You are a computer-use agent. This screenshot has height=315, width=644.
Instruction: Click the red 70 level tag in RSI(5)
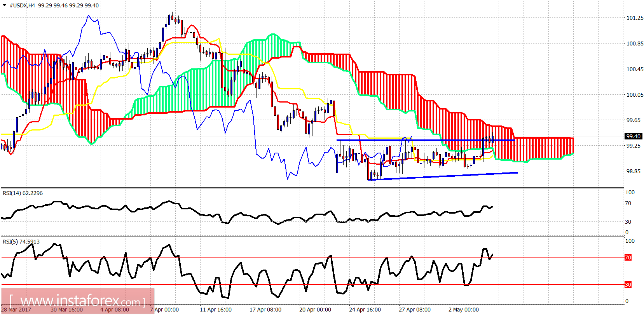pos(628,258)
